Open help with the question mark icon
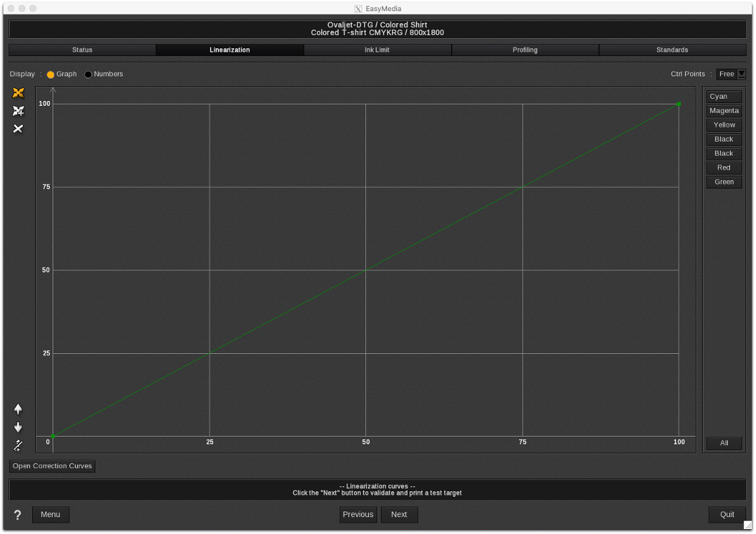The width and height of the screenshot is (756, 534). coord(18,515)
